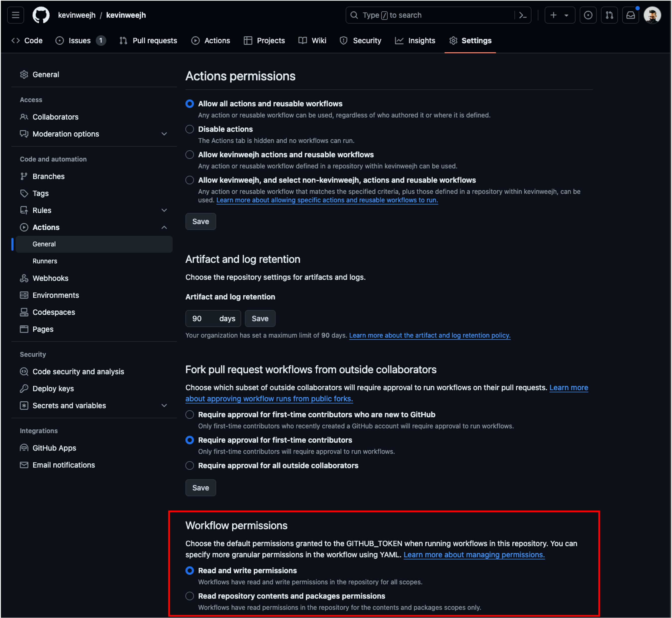Open the global navigation hamburger menu
The height and width of the screenshot is (618, 672).
tap(15, 15)
